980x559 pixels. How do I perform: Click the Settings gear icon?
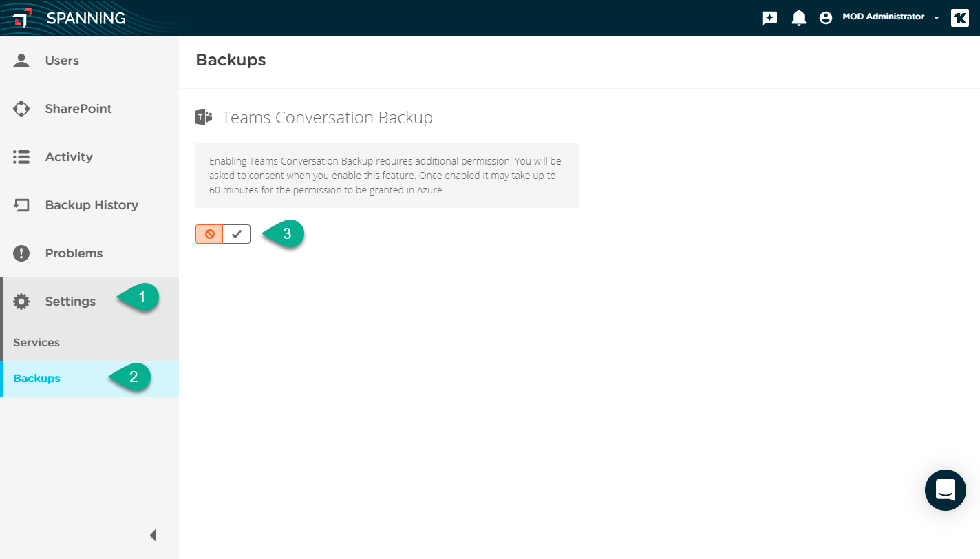coord(21,302)
